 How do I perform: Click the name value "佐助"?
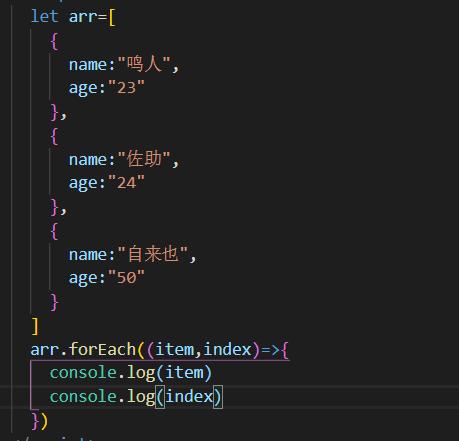click(144, 159)
